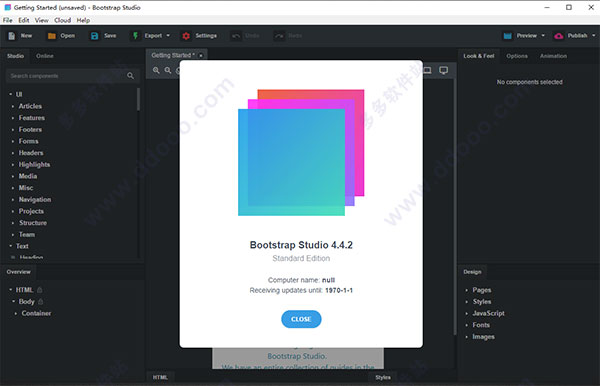Viewport: 600px width, 386px height.
Task: Select Structure in the component tree
Action: 33,223
